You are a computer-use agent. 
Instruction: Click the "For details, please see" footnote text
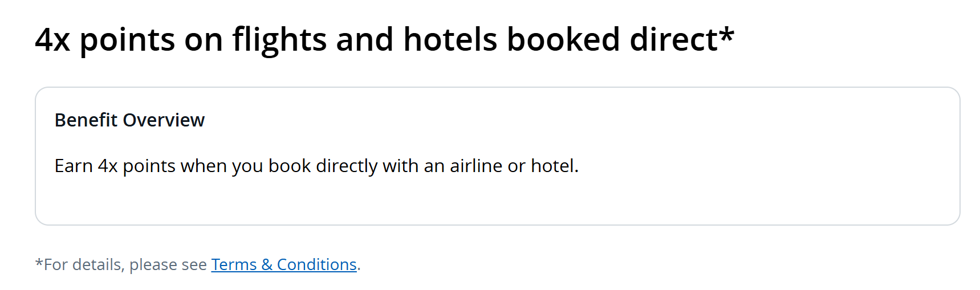coord(125,264)
